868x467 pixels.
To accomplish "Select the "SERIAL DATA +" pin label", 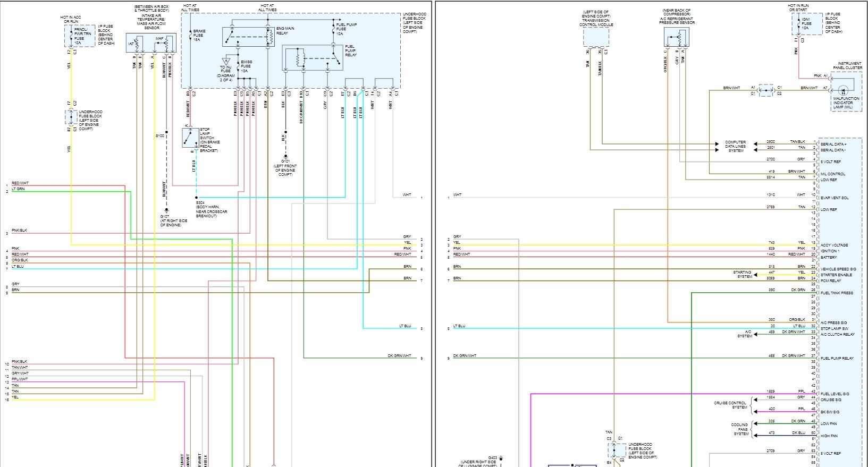I will click(x=833, y=144).
